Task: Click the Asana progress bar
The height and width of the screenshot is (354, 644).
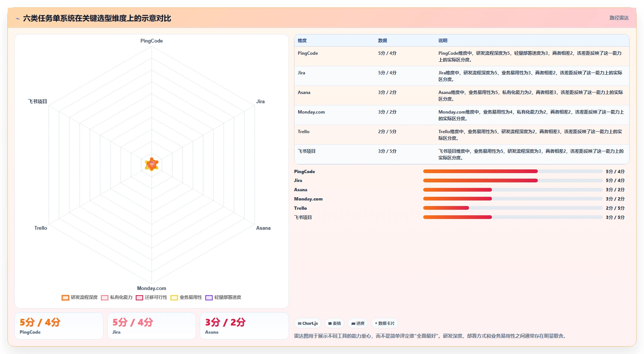Action: pyautogui.click(x=513, y=190)
